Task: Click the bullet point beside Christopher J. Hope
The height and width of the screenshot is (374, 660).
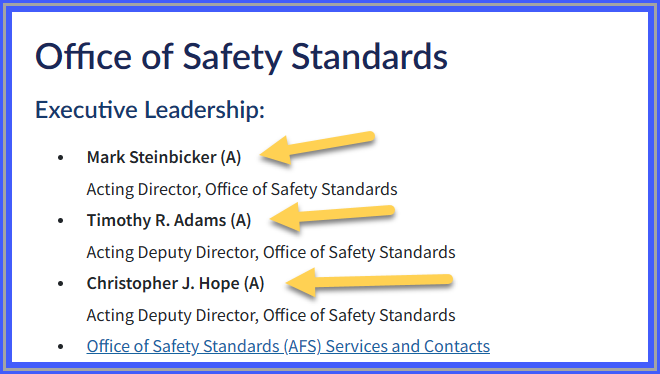Action: point(61,284)
